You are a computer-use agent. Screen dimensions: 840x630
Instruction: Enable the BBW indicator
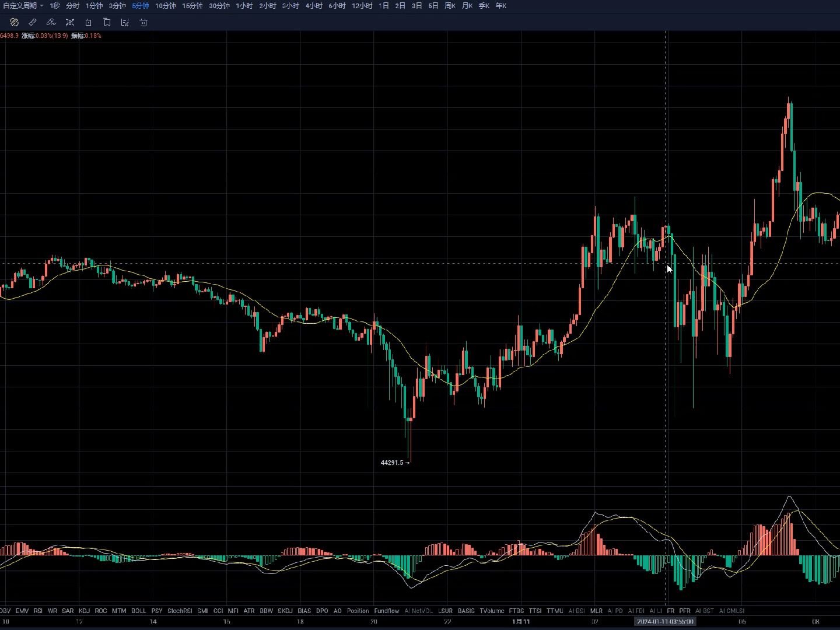point(266,611)
